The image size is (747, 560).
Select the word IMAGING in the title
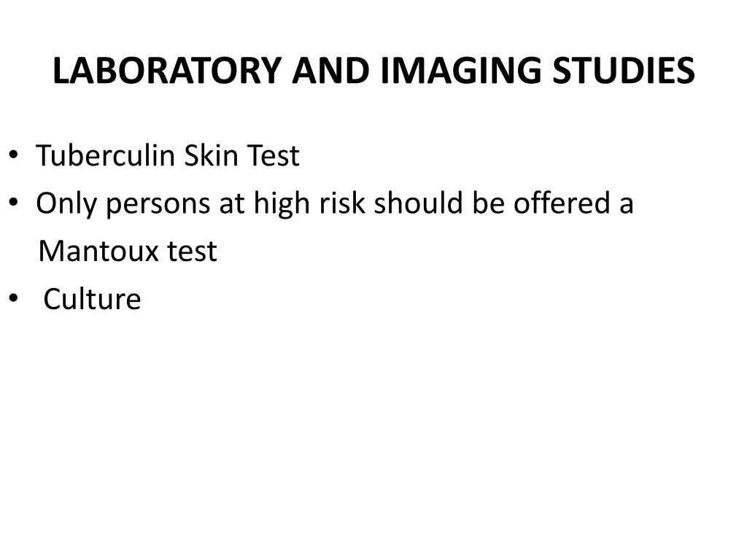click(x=461, y=71)
